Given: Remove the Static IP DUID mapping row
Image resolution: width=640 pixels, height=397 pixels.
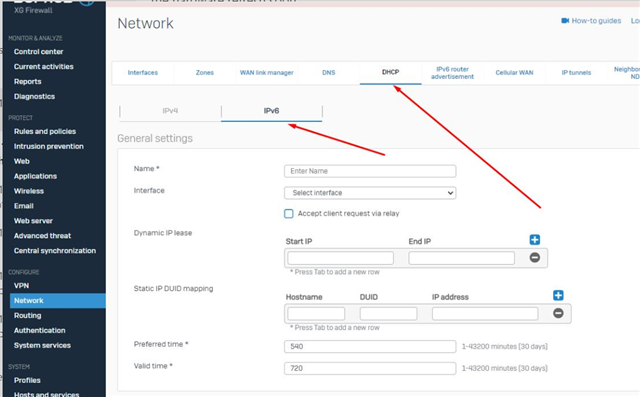Looking at the screenshot, I should point(558,313).
